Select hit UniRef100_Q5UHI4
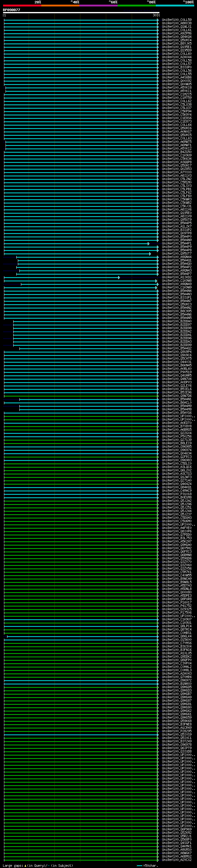Viewport: 197px width, 868px height. (176, 40)
